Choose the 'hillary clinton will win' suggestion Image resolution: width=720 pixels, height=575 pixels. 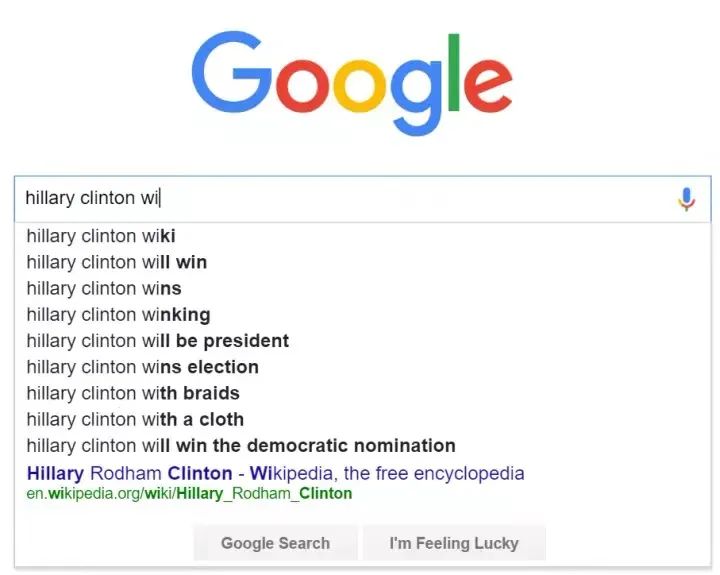pos(117,262)
